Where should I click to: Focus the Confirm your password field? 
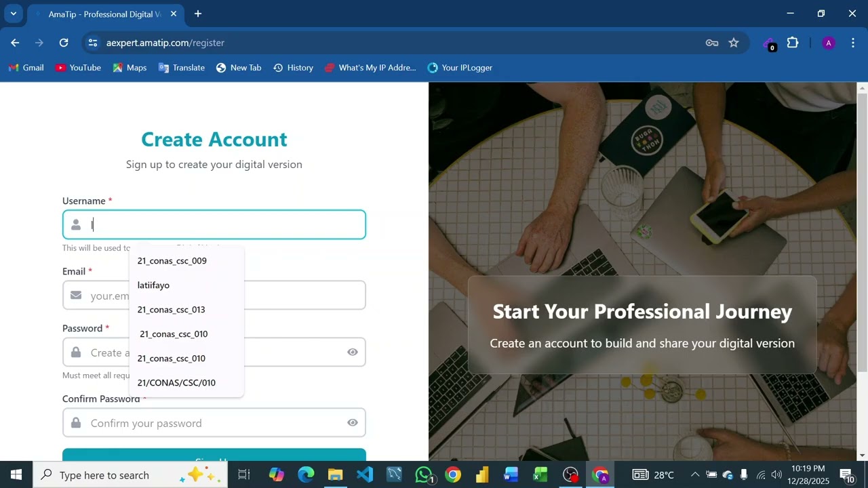pos(214,423)
